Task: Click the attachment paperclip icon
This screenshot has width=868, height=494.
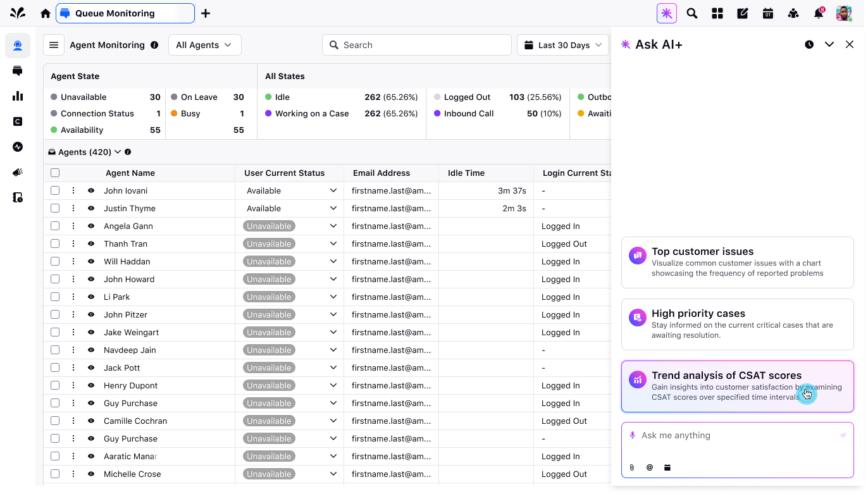Action: tap(632, 467)
